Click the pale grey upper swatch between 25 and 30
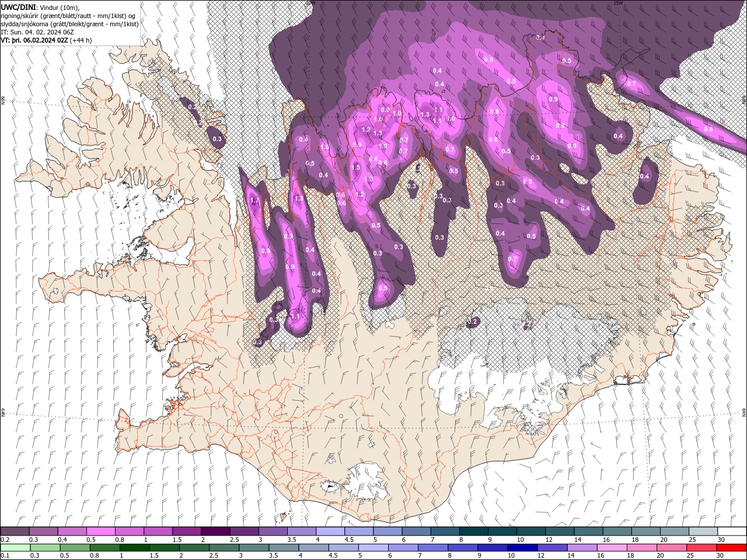 coord(703,531)
